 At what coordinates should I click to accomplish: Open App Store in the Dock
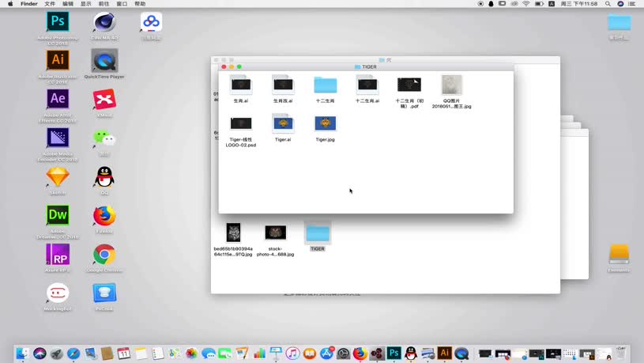(x=326, y=354)
